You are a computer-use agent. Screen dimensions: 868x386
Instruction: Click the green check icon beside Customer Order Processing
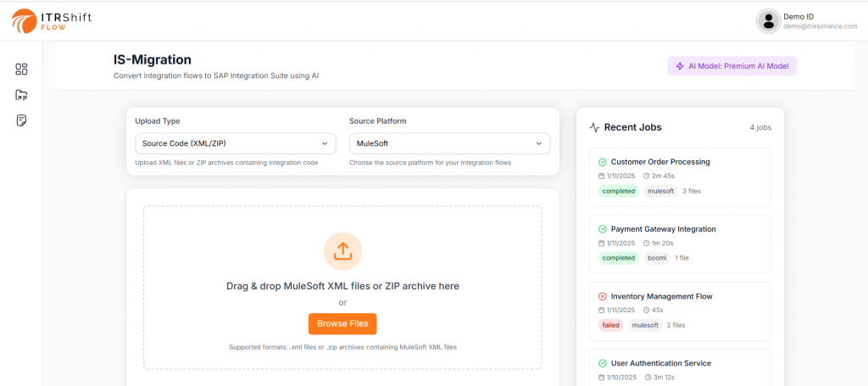pos(603,161)
